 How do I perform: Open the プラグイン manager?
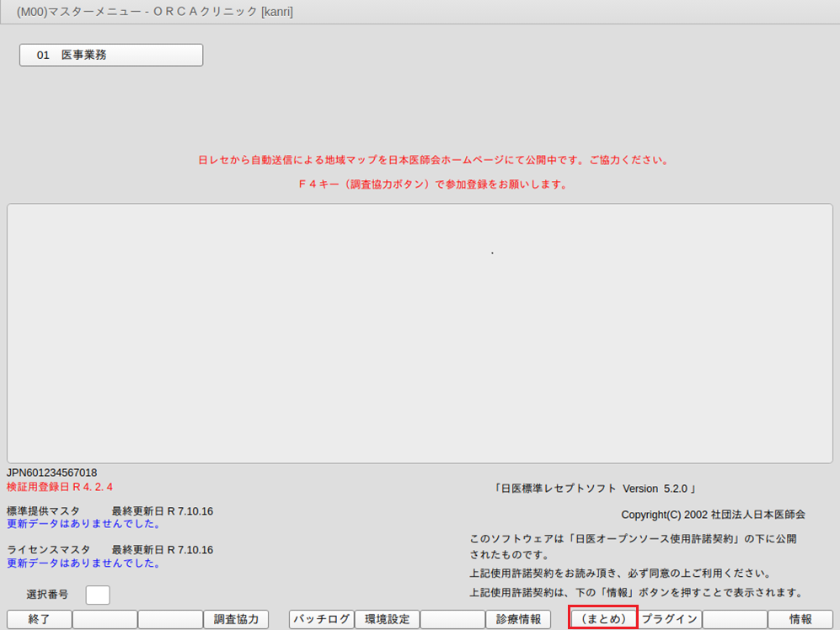670,619
